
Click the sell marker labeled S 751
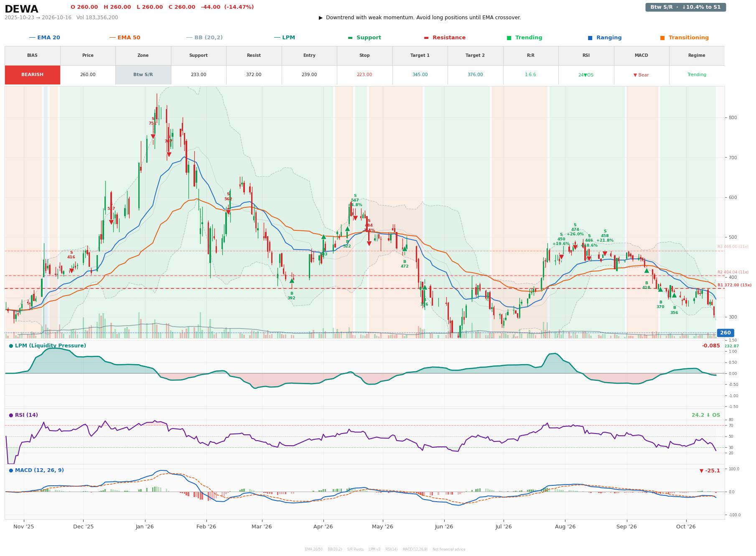[x=153, y=136]
